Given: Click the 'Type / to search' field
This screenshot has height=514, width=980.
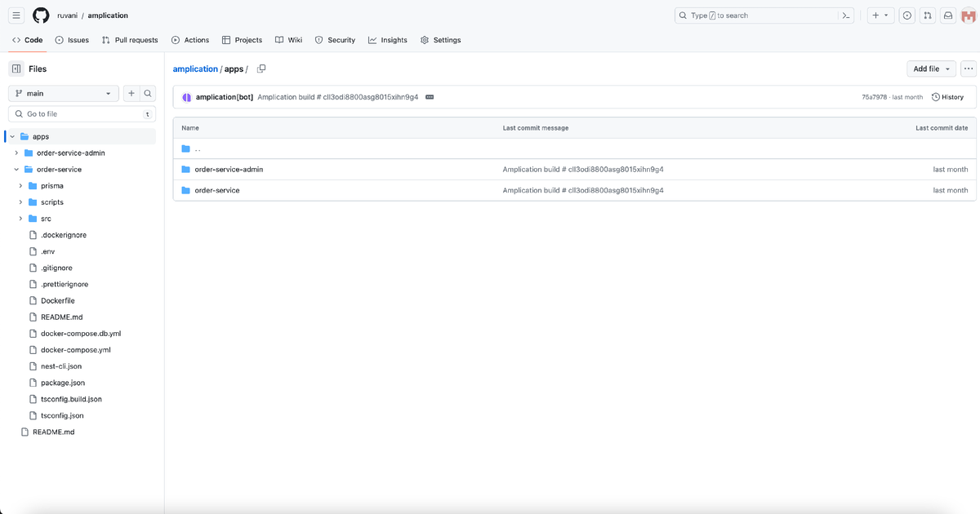Looking at the screenshot, I should pos(758,16).
